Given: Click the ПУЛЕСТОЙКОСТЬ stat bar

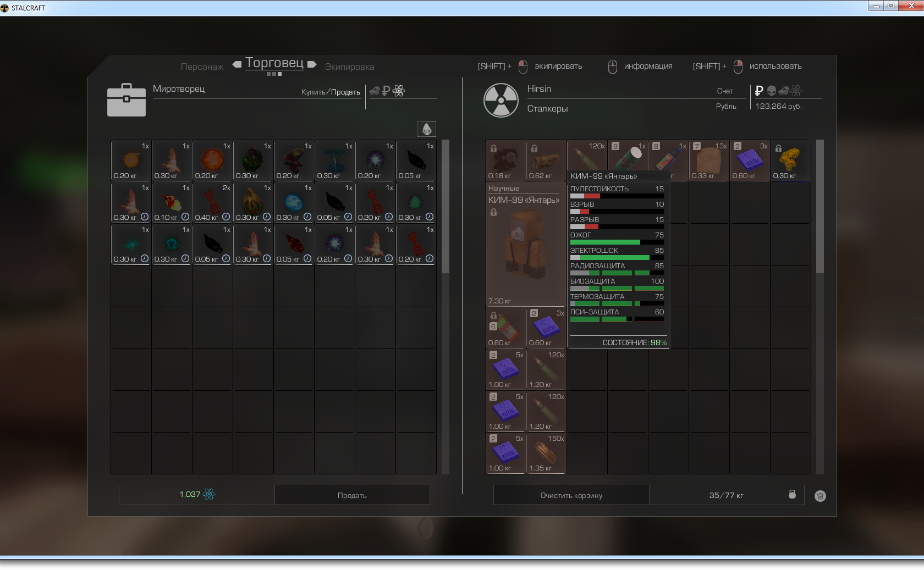Looking at the screenshot, I should tap(617, 196).
